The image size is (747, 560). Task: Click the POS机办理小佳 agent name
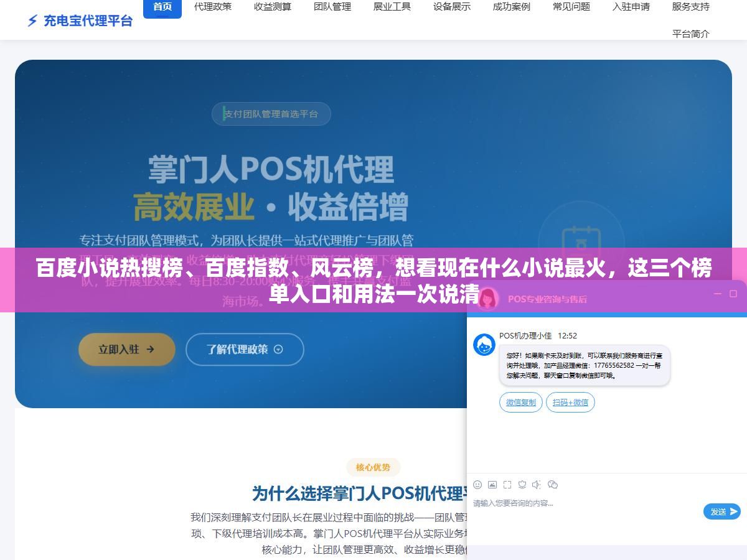coord(525,335)
